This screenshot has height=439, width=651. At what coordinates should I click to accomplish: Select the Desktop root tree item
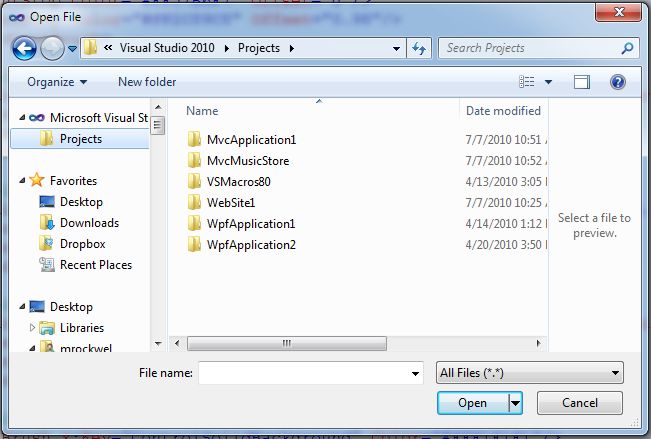tap(71, 307)
